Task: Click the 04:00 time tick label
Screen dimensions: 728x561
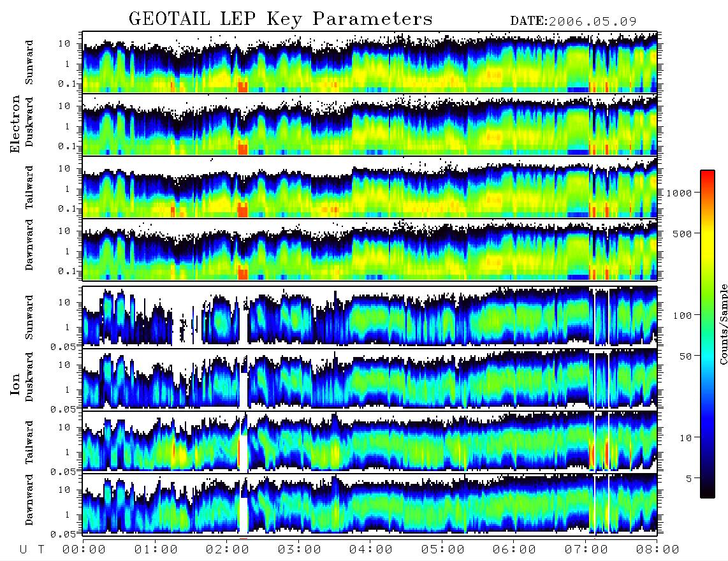Action: [x=371, y=550]
